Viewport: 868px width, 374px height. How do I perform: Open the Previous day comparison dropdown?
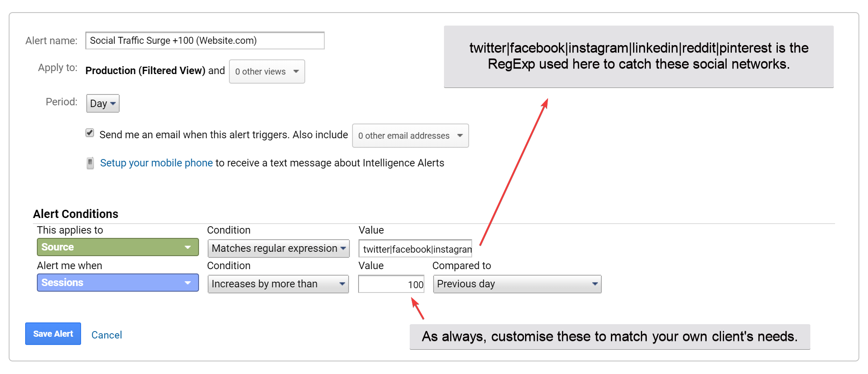click(517, 284)
